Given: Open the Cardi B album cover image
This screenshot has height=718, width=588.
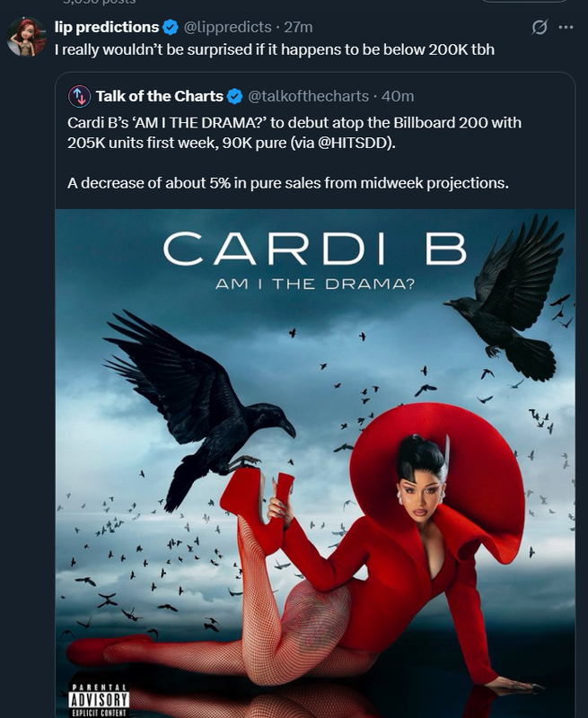Looking at the screenshot, I should coord(315,463).
